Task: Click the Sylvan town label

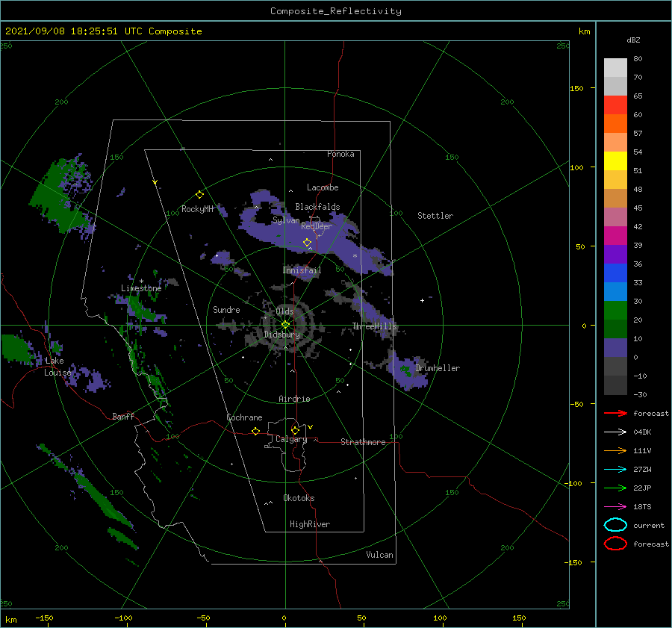Action: (x=286, y=220)
